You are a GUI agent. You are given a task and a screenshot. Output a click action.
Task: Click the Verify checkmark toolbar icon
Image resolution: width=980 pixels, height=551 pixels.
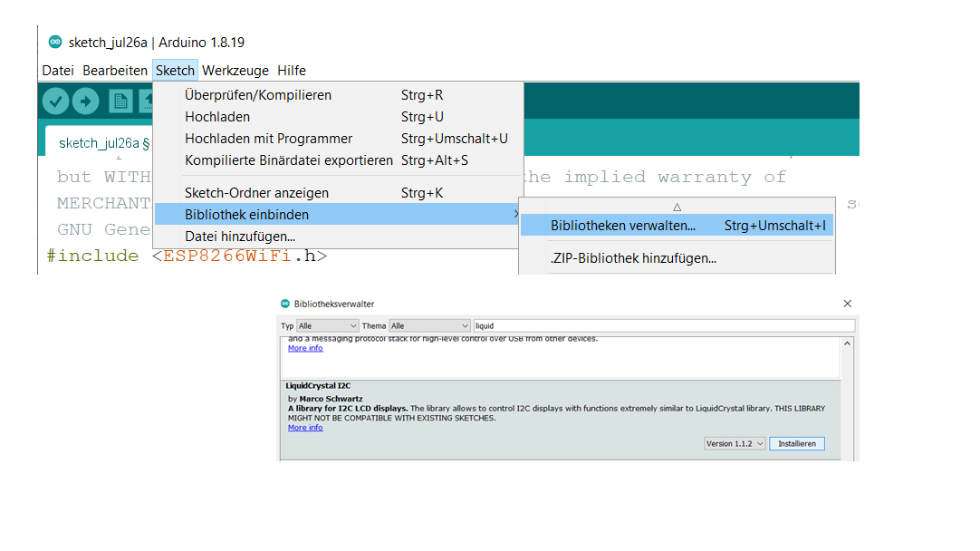coord(55,101)
